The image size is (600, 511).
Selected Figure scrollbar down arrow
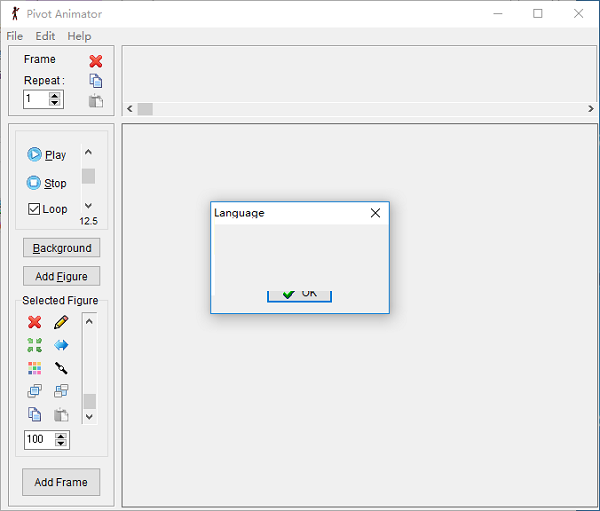click(89, 416)
